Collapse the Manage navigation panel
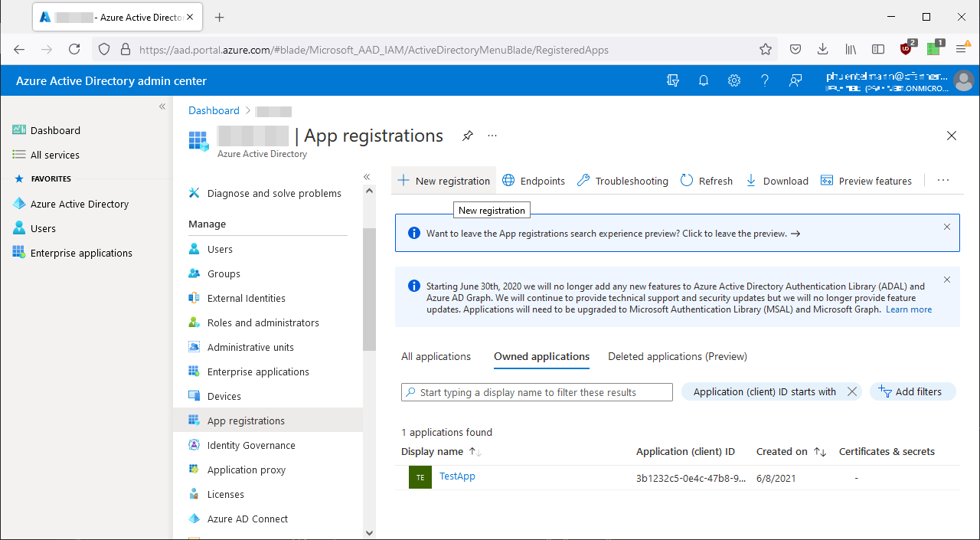 tap(366, 176)
